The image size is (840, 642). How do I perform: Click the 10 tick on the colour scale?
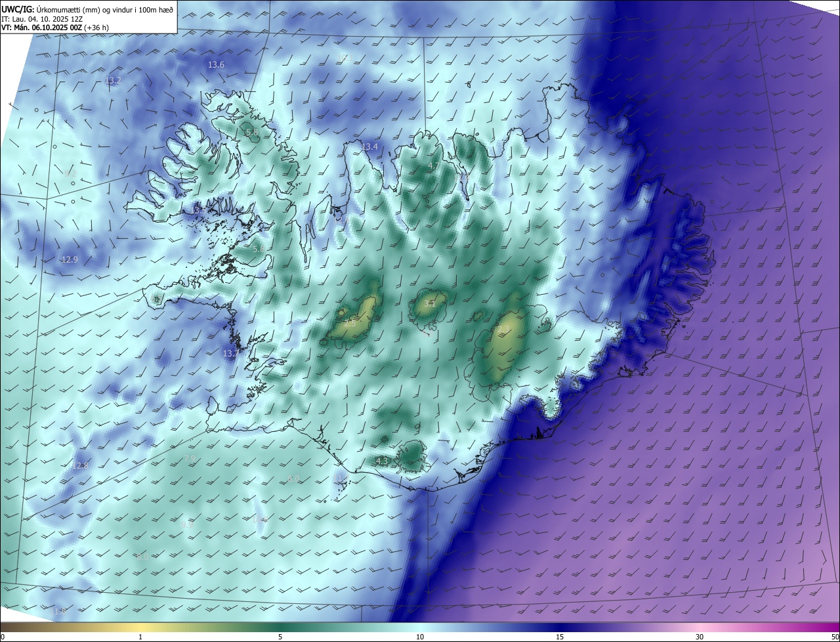420,637
